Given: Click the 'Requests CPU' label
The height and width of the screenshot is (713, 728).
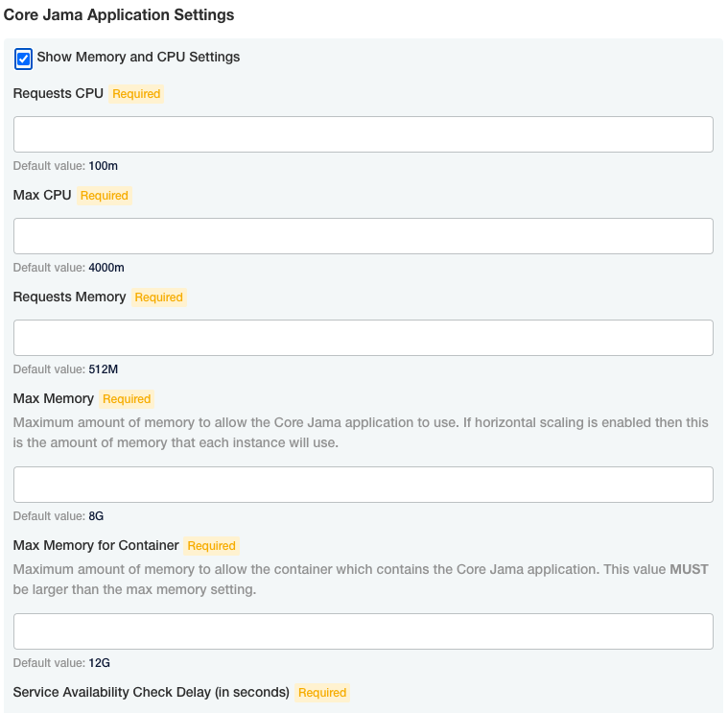Looking at the screenshot, I should click(x=59, y=93).
